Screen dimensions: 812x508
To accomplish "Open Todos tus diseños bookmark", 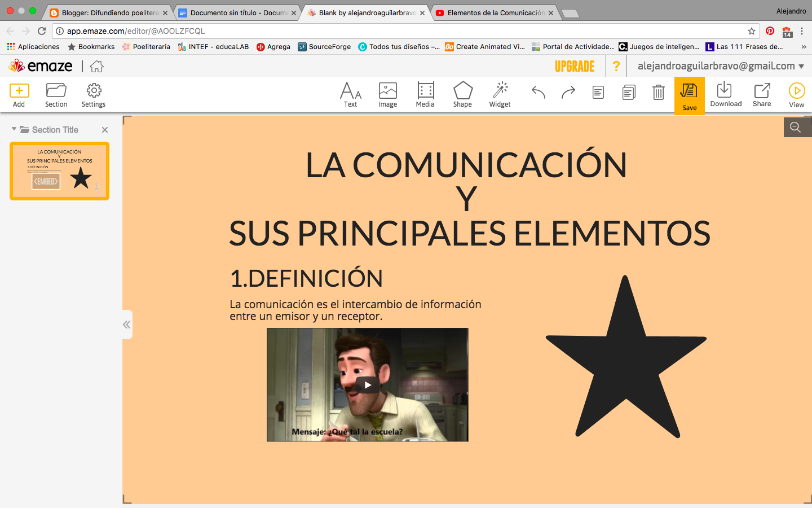I will tap(399, 47).
